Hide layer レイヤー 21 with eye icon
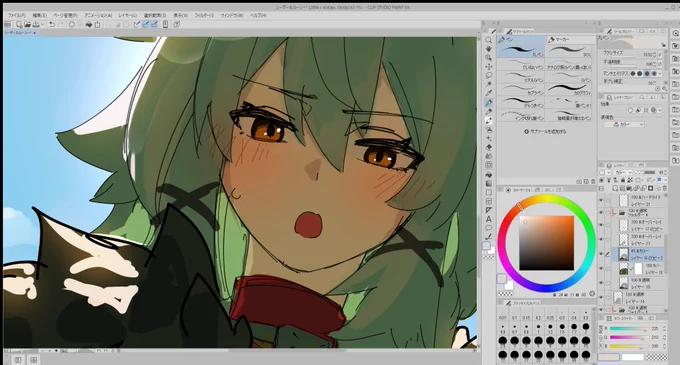Viewport: 680px width, 365px height. point(601,200)
